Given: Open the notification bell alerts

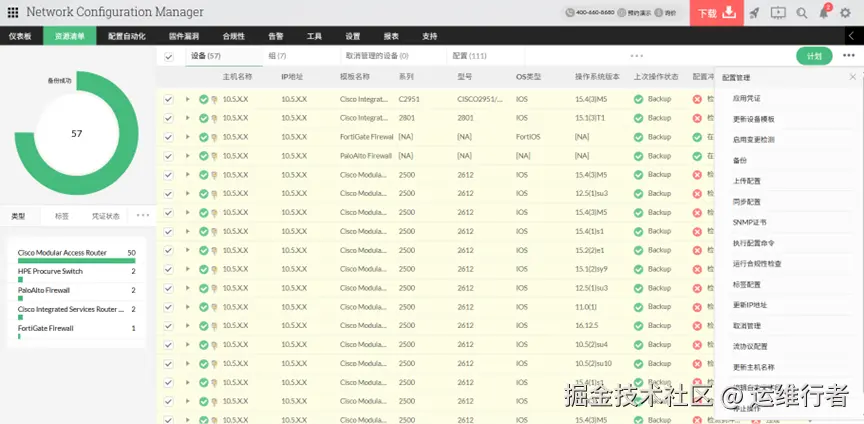Looking at the screenshot, I should coord(824,12).
